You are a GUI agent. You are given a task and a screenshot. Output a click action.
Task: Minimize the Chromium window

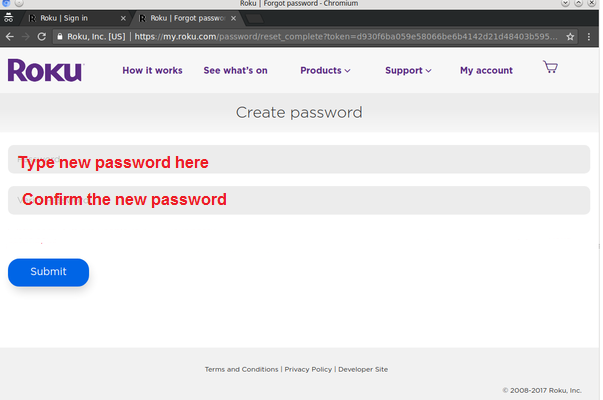point(565,3)
